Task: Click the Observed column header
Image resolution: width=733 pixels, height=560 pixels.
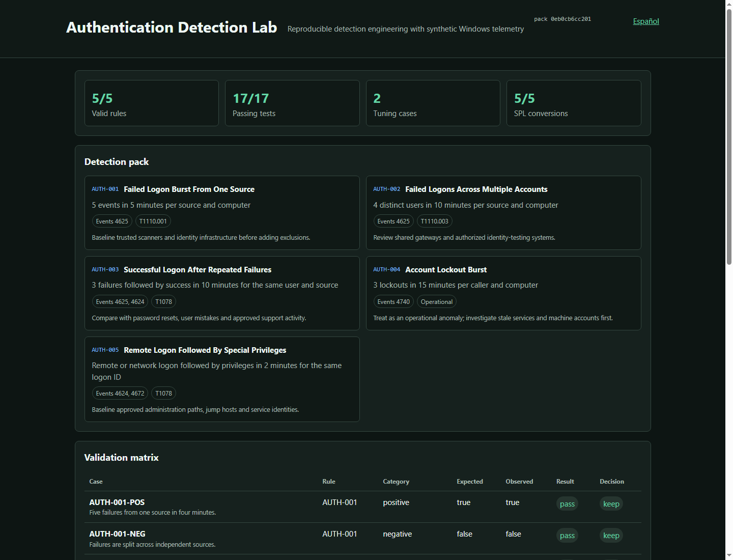Action: (519, 482)
